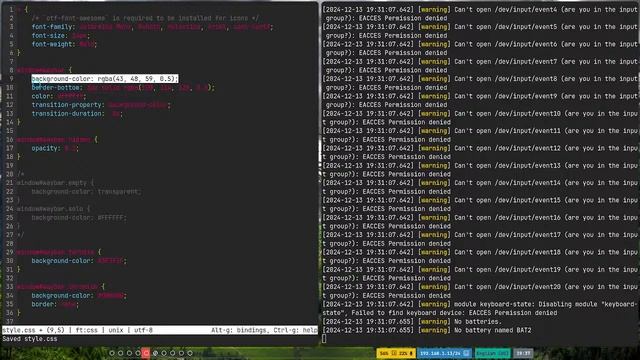
Task: Click the 'No battery named BAT2' warning line
Action: click(x=427, y=330)
